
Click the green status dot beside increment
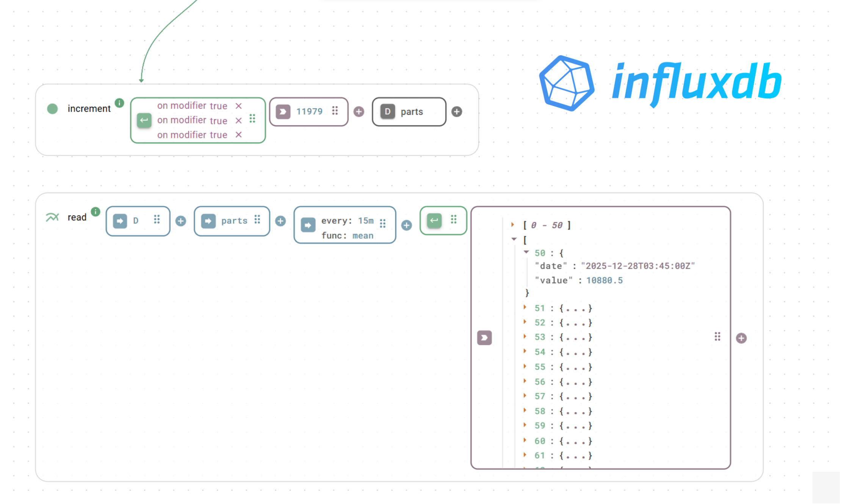52,109
